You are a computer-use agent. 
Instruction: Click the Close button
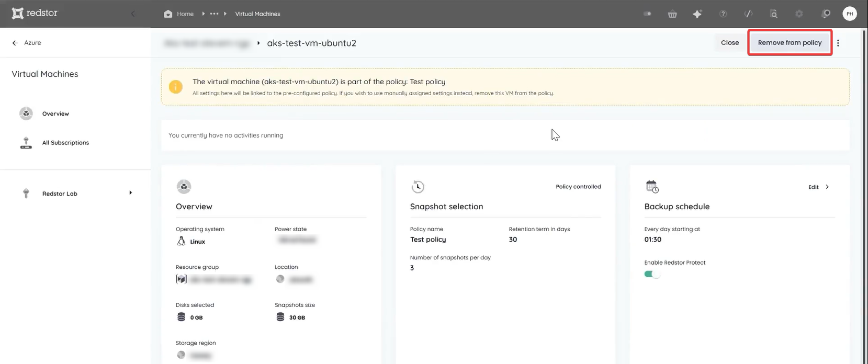coord(730,43)
